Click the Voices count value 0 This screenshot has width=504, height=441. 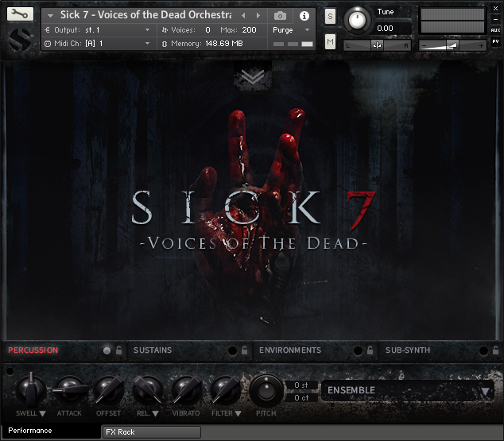(208, 30)
